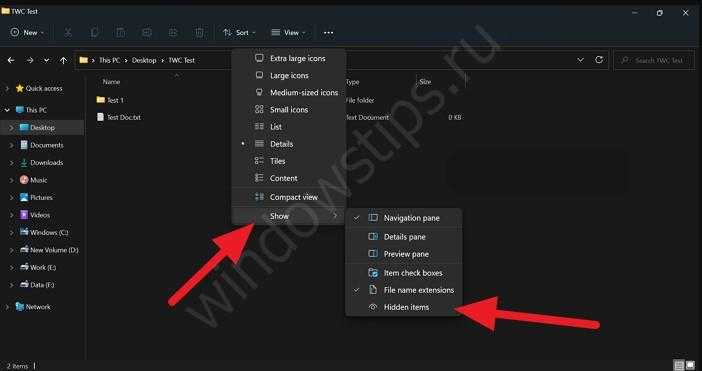This screenshot has width=702, height=371.
Task: Click the Delete trash icon in toolbar
Action: [199, 33]
